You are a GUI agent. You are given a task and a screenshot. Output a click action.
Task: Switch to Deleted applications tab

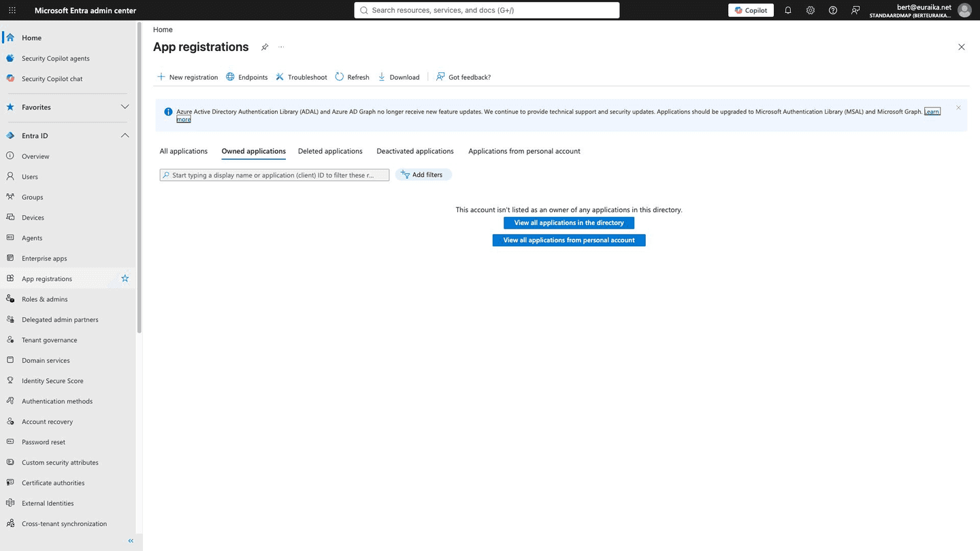330,151
